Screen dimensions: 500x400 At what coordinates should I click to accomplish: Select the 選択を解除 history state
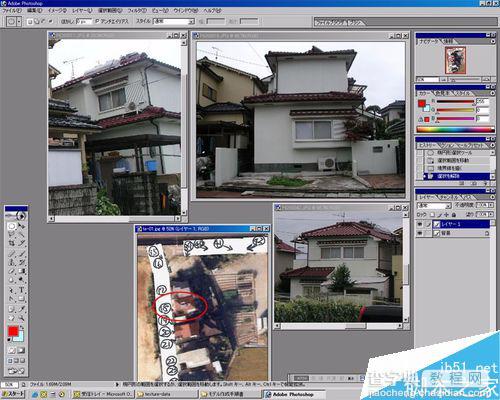[x=457, y=176]
